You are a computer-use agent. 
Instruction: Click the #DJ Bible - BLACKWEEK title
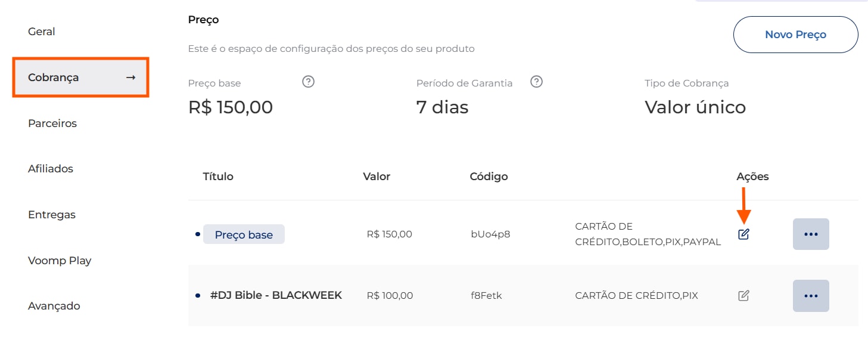(x=276, y=295)
